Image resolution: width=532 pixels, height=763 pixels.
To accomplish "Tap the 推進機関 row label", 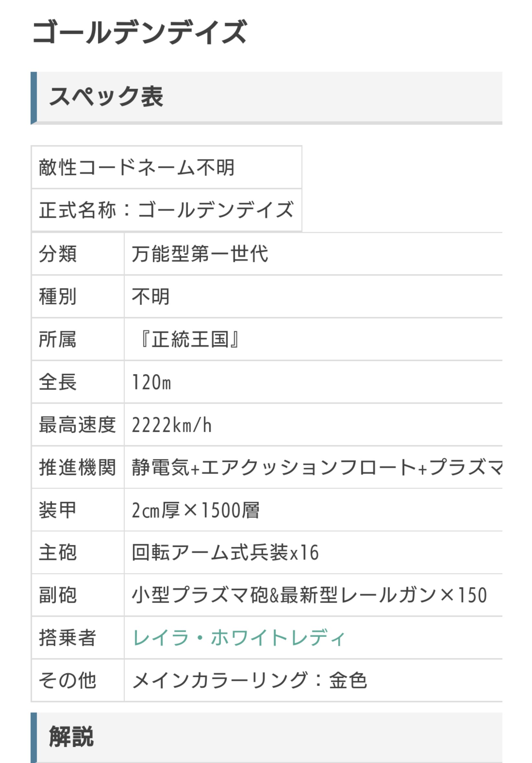I will coord(77,467).
